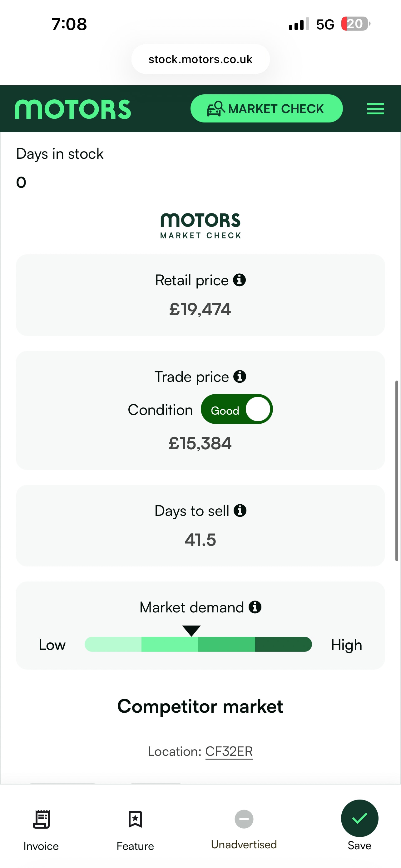Click the MARKET CHECK button
The image size is (401, 868).
(x=266, y=108)
